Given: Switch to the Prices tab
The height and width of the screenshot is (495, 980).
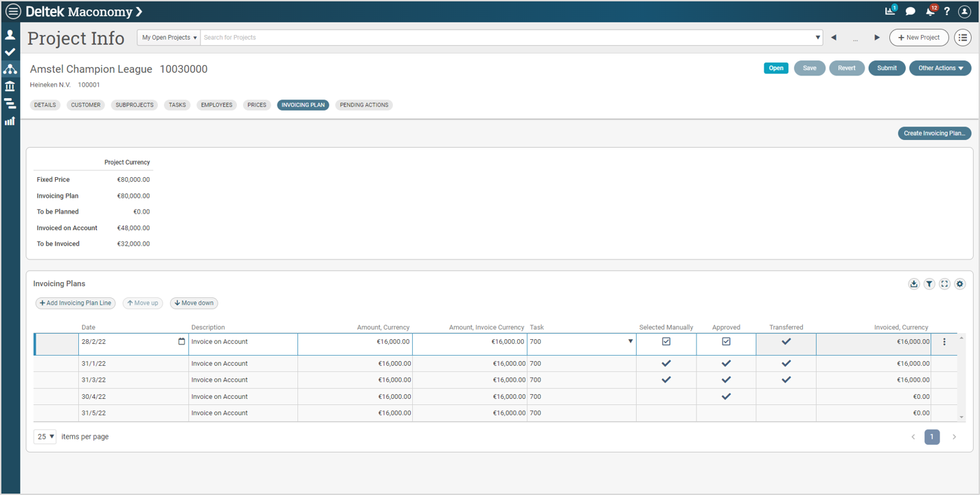Looking at the screenshot, I should click(x=257, y=105).
